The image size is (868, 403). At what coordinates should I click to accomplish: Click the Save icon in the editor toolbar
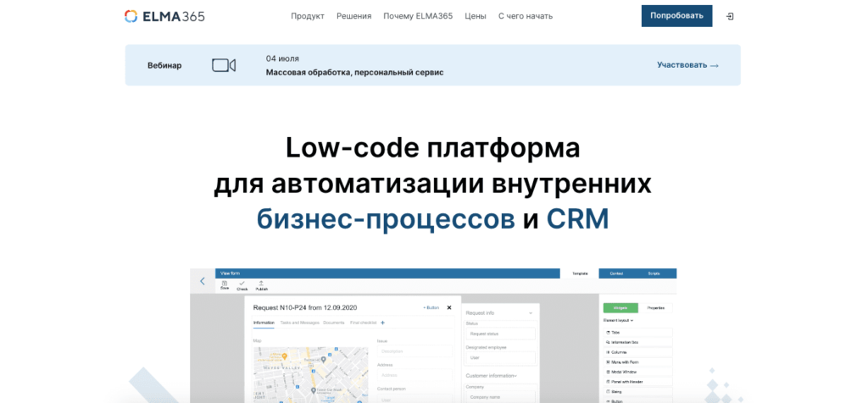point(225,285)
